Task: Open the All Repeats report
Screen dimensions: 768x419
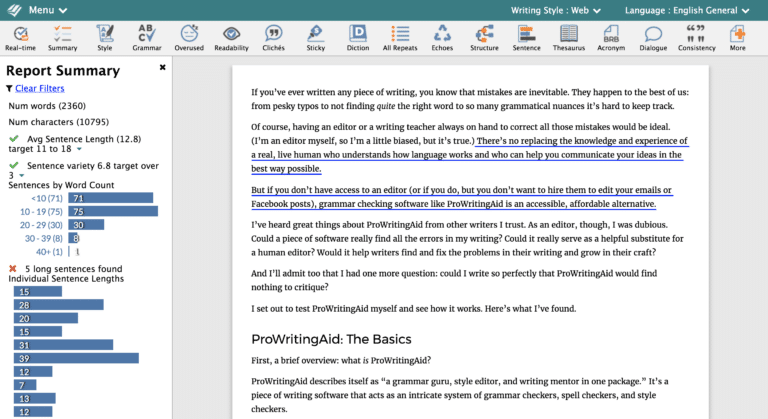Action: 400,38
